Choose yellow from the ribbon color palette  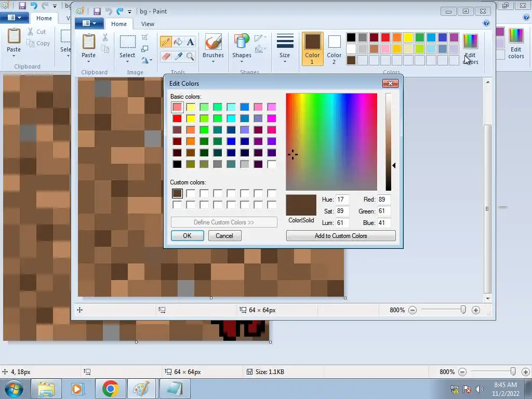(408, 37)
